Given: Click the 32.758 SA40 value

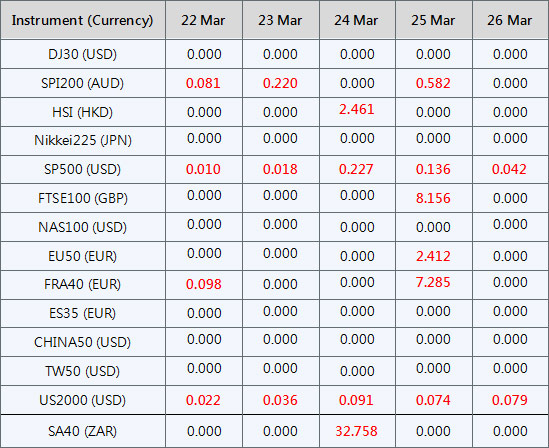Looking at the screenshot, I should (x=356, y=431).
